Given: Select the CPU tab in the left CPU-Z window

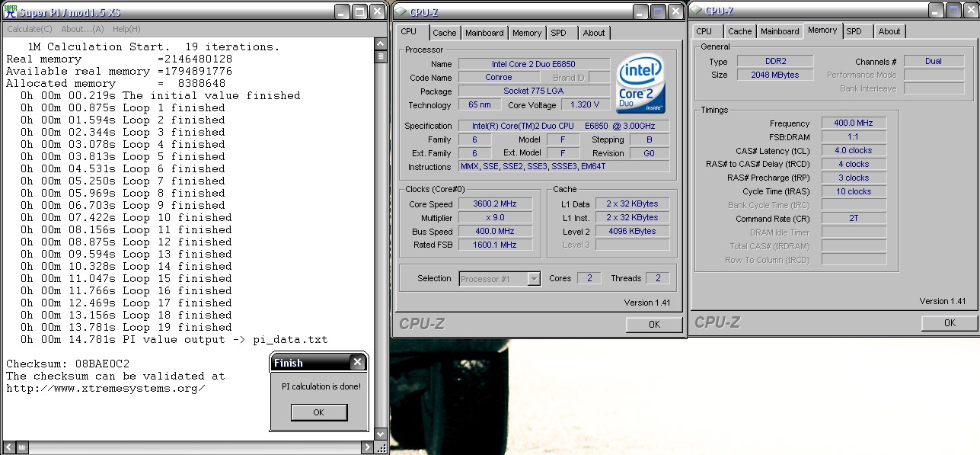Looking at the screenshot, I should pyautogui.click(x=409, y=31).
